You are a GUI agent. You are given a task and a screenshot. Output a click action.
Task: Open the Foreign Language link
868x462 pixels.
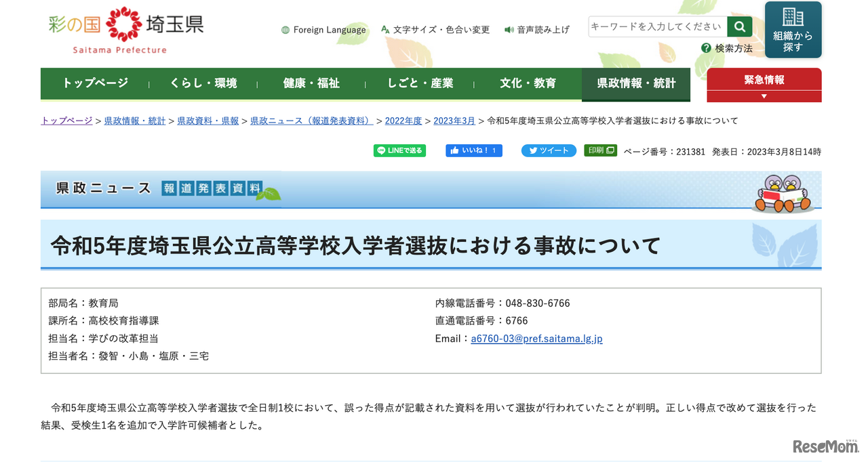click(330, 30)
